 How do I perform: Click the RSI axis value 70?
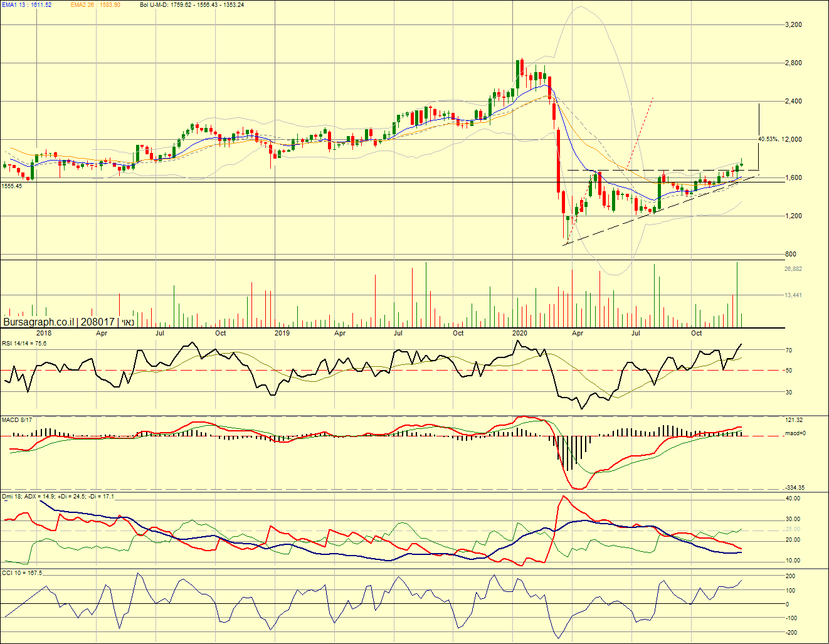789,351
